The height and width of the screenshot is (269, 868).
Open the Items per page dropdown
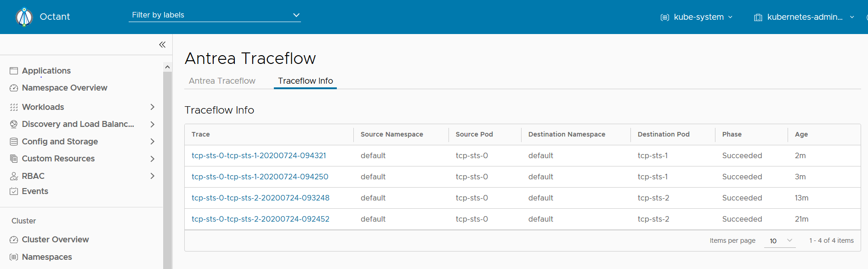(780, 241)
